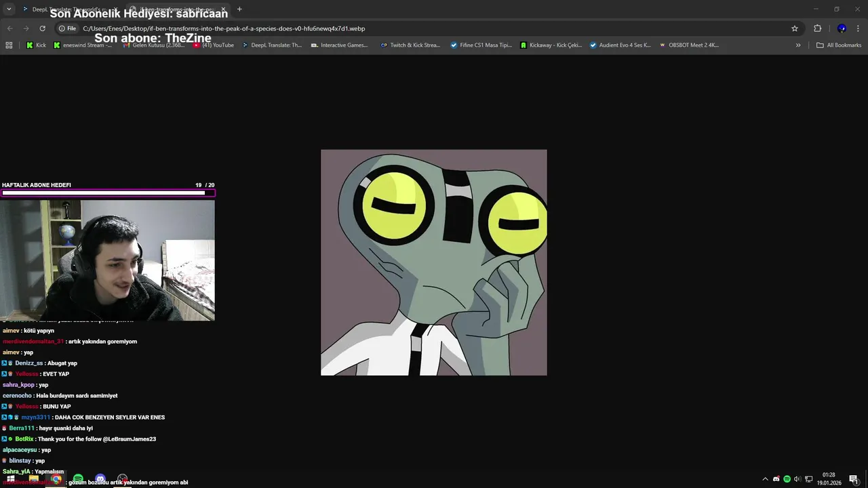Open the Interactive Games bookmark
Image resolution: width=868 pixels, height=488 pixels.
pos(340,45)
